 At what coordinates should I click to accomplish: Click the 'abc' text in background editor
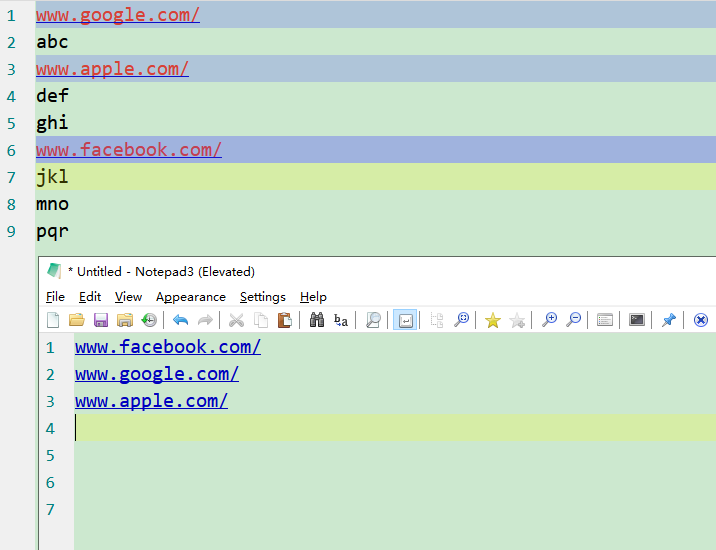[x=53, y=42]
